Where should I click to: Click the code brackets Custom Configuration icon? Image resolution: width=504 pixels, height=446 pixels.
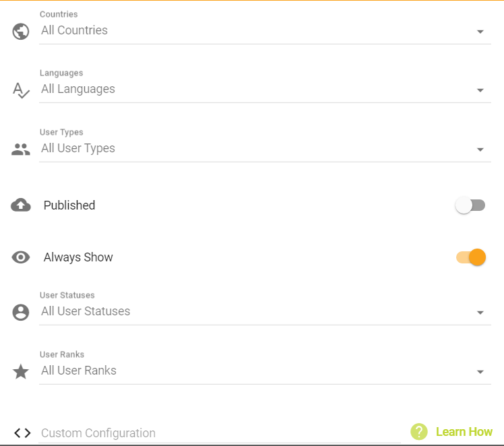coord(22,433)
